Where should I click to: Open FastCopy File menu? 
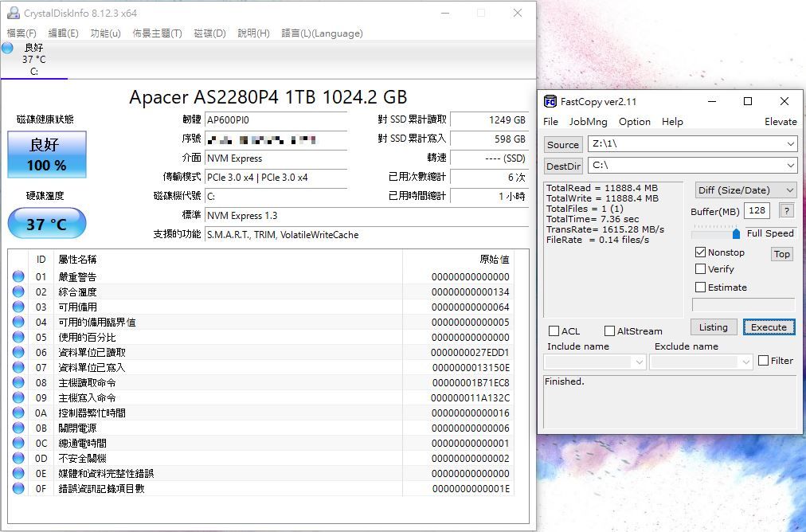click(x=550, y=122)
